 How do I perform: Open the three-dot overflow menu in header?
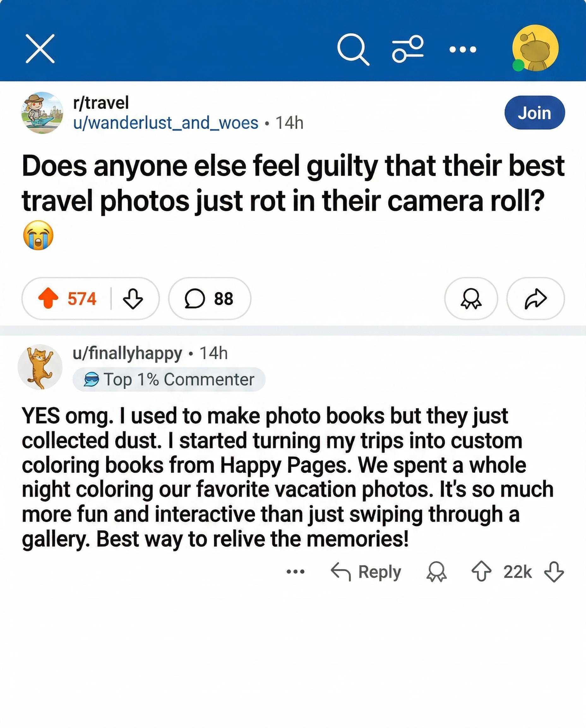463,50
